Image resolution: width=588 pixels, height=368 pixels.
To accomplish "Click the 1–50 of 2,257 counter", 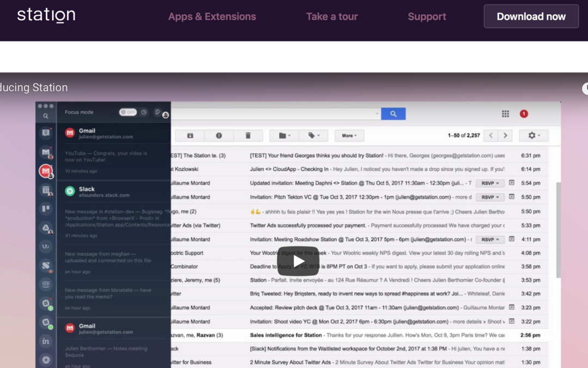I will coord(463,136).
